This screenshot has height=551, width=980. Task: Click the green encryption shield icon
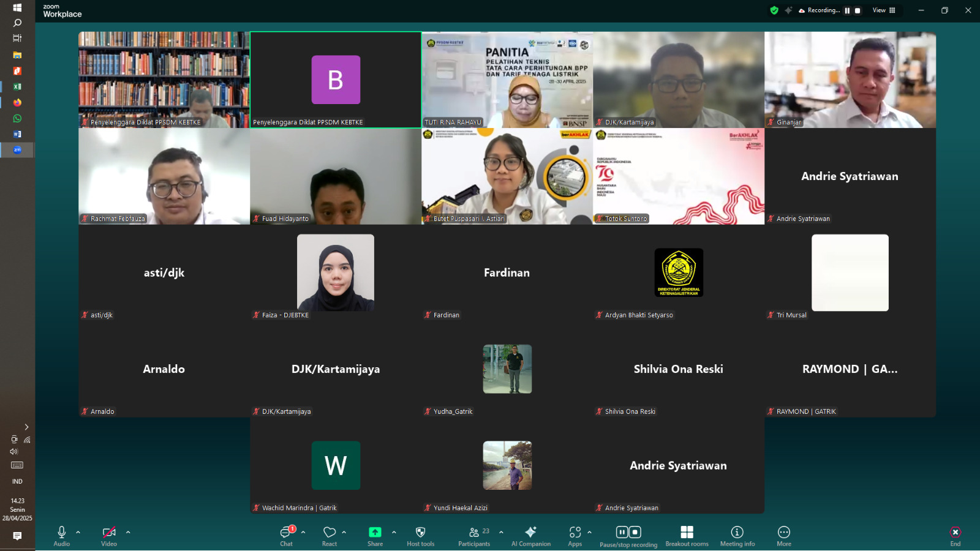[x=774, y=10]
